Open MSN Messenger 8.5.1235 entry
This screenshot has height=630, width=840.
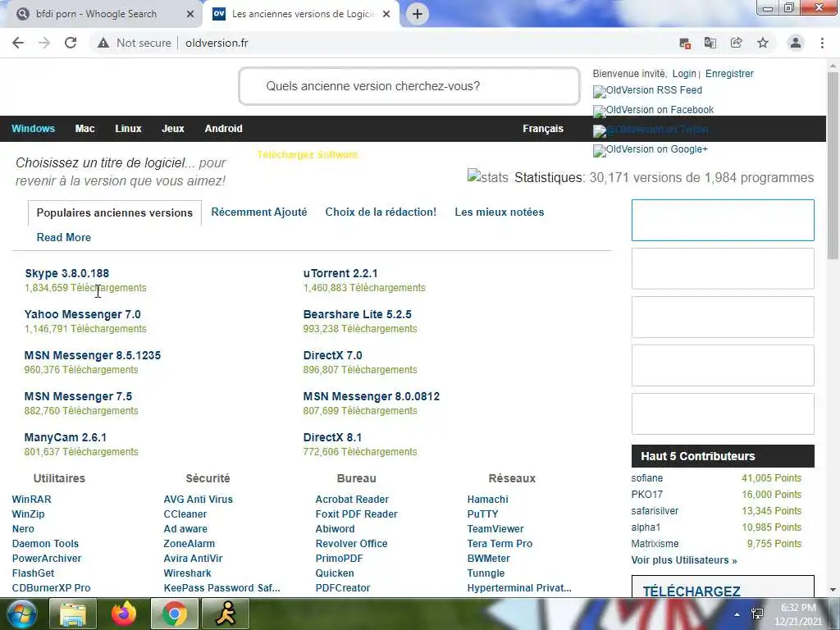pyautogui.click(x=92, y=355)
